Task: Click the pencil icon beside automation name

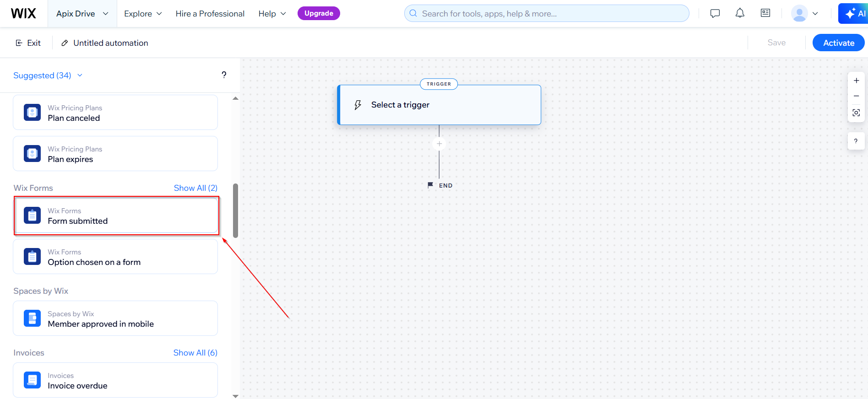Action: point(65,43)
